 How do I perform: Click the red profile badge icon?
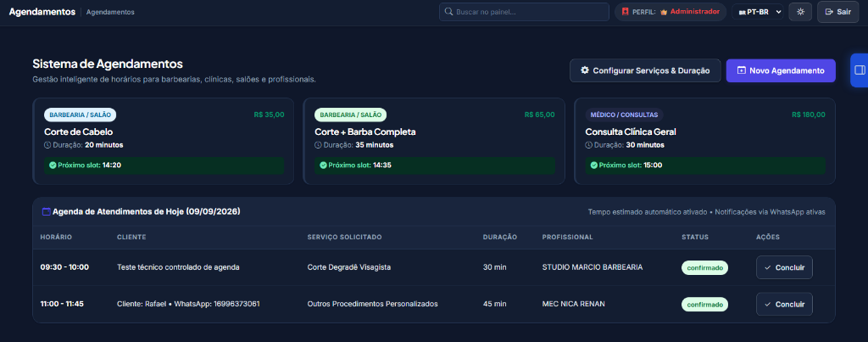[x=626, y=12]
